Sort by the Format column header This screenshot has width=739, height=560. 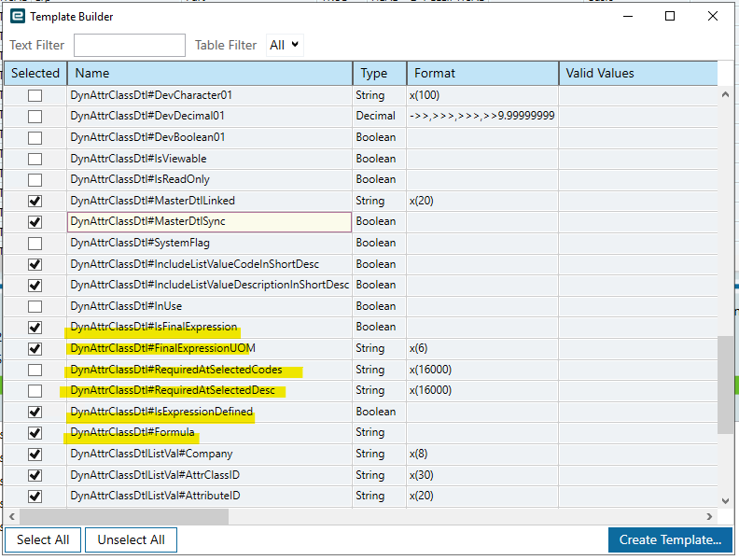pos(483,73)
